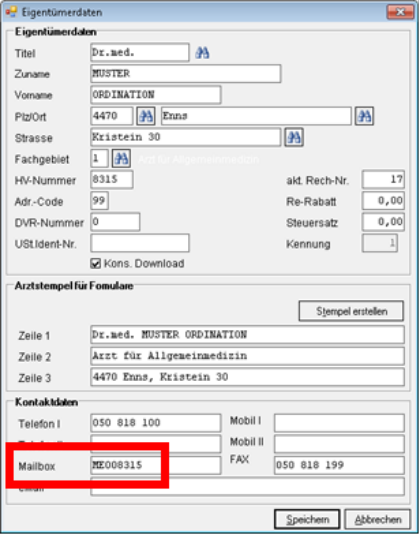420x535 pixels.
Task: Select the Mailbox field with ME008315
Action: (156, 465)
